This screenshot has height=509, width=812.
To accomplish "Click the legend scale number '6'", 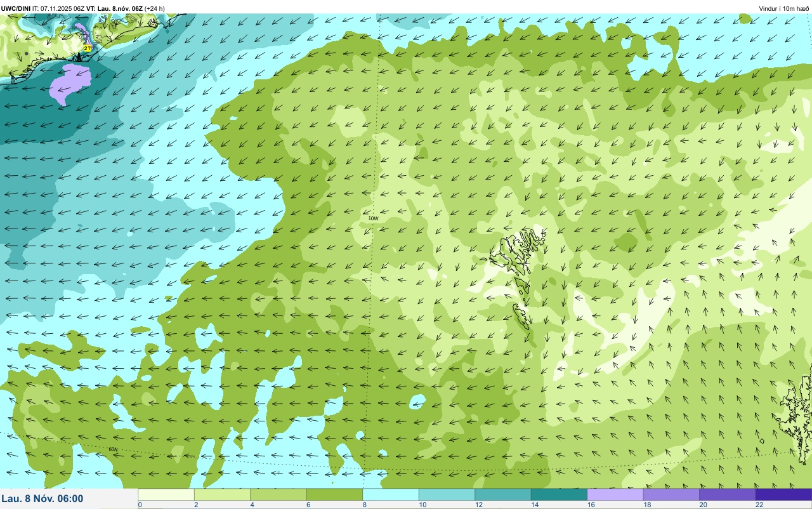I will pos(308,505).
